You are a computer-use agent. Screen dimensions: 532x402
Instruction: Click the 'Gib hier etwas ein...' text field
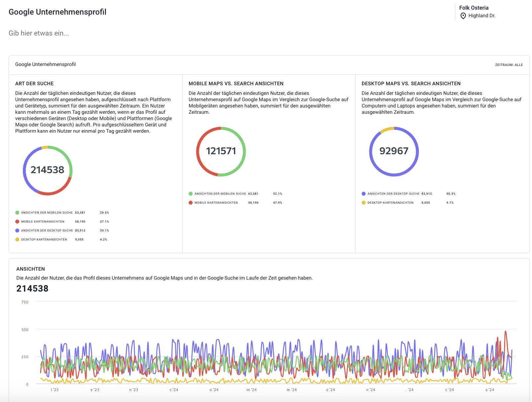click(x=39, y=33)
